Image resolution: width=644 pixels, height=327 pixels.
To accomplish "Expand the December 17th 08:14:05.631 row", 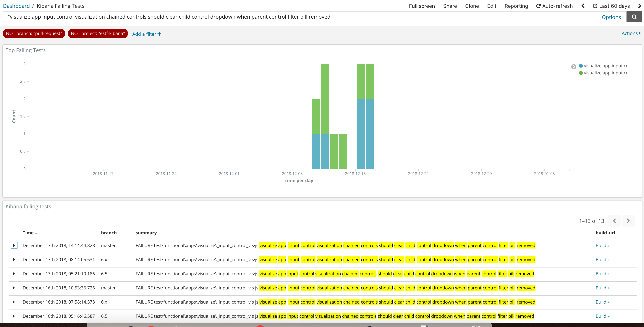I will tap(14, 260).
